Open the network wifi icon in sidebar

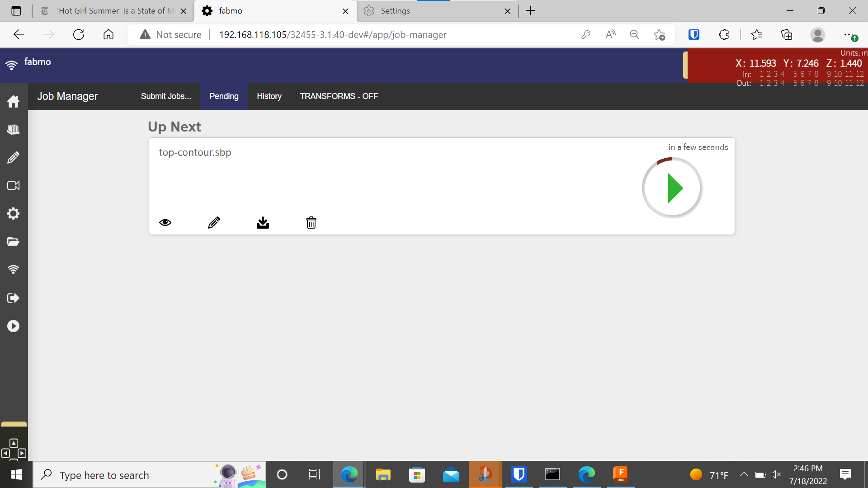point(14,270)
